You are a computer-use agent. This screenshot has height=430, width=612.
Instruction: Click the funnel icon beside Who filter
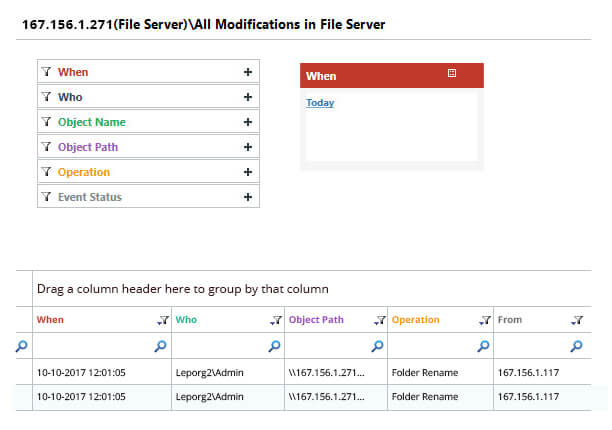click(x=46, y=97)
